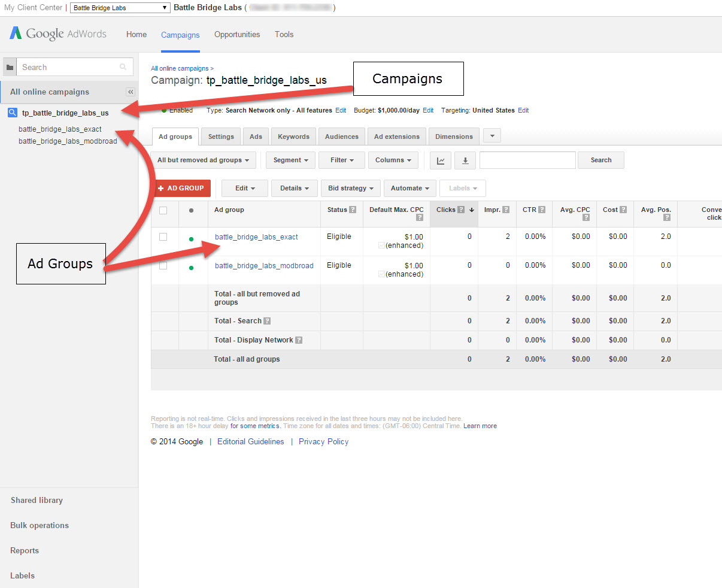This screenshot has height=588, width=722.
Task: Open the Segment dropdown
Action: [290, 160]
